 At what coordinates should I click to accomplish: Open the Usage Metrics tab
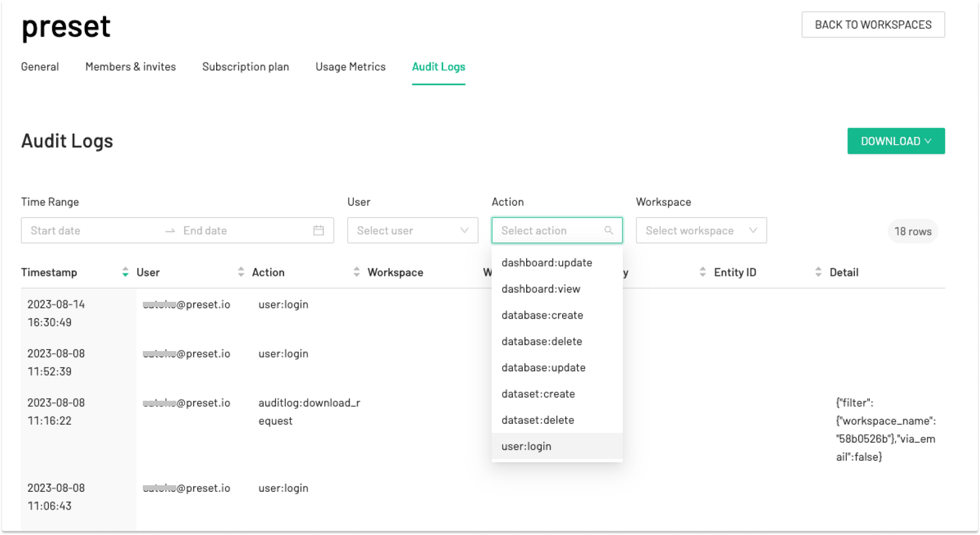click(x=350, y=67)
